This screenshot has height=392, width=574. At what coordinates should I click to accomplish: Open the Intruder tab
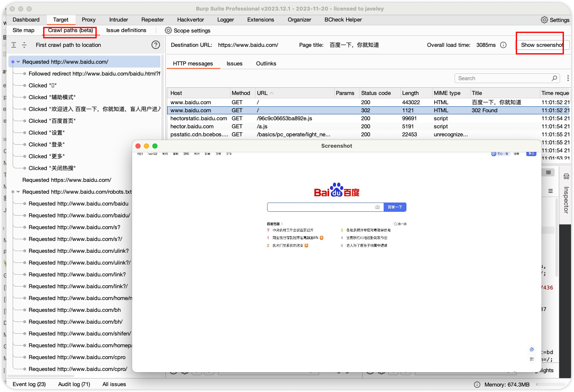point(119,20)
